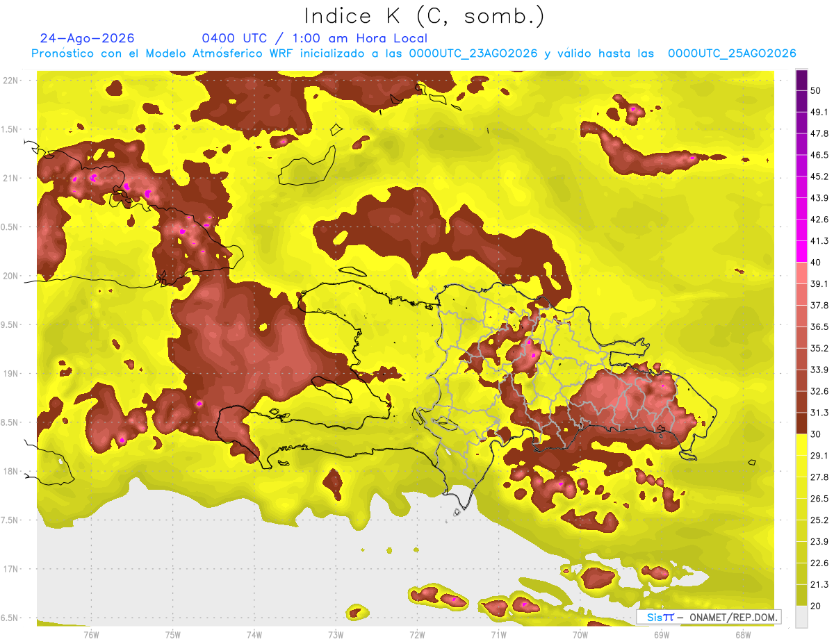Click the title "Indice K (C, somb.)"
Screen dimensions: 834x644
point(425,16)
